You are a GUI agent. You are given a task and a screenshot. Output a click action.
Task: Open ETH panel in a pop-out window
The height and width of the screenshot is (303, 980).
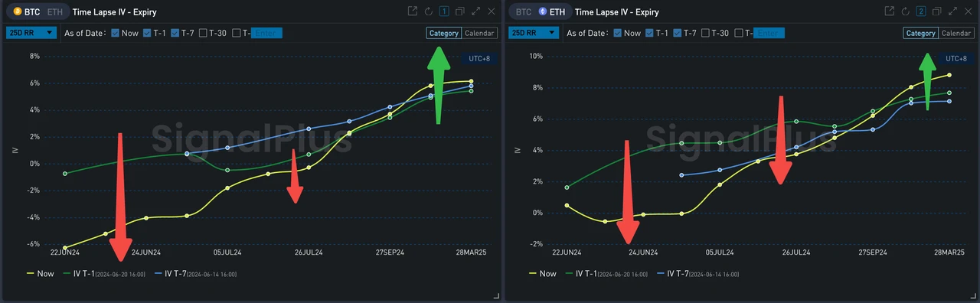[890, 11]
